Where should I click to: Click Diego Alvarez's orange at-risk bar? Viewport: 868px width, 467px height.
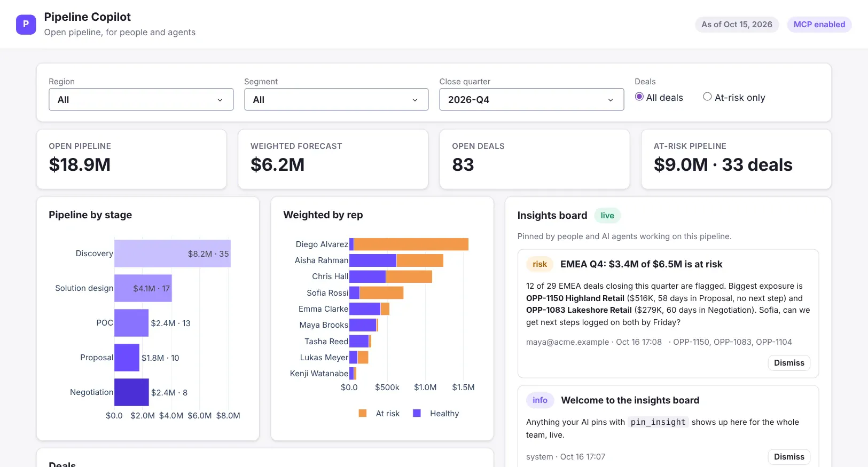411,244
